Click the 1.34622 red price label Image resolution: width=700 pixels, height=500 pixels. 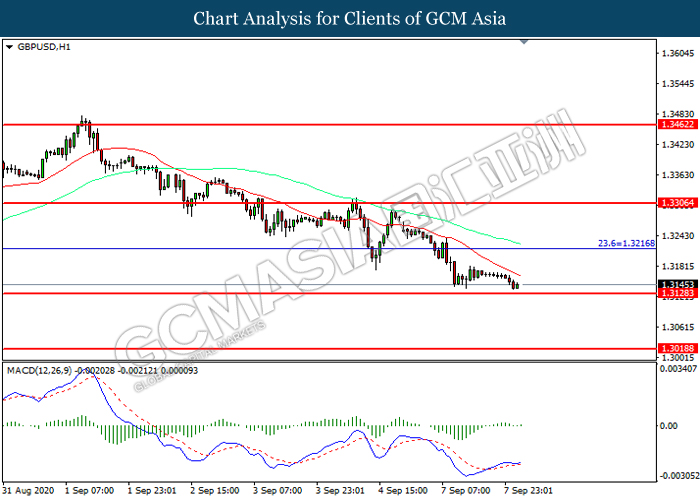678,125
